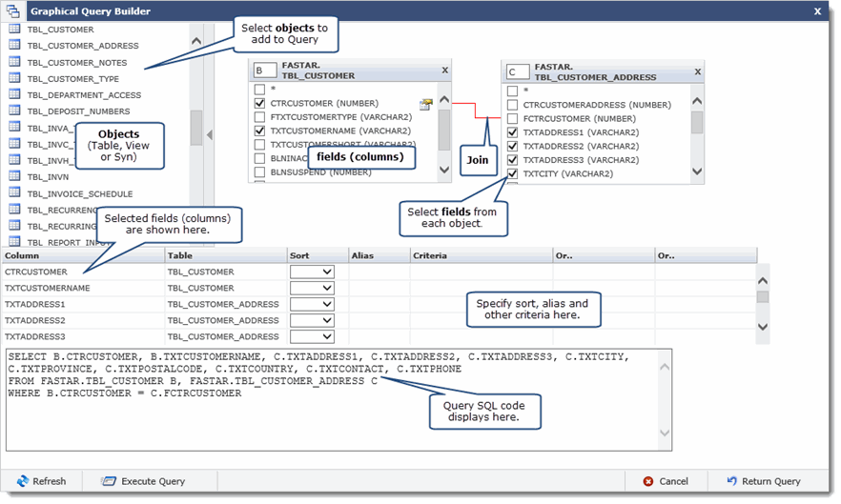Close the FASTAR.TBL_CUSTOMER_ADDRESS table box
Viewport: 841px width, 504px height.
[697, 71]
